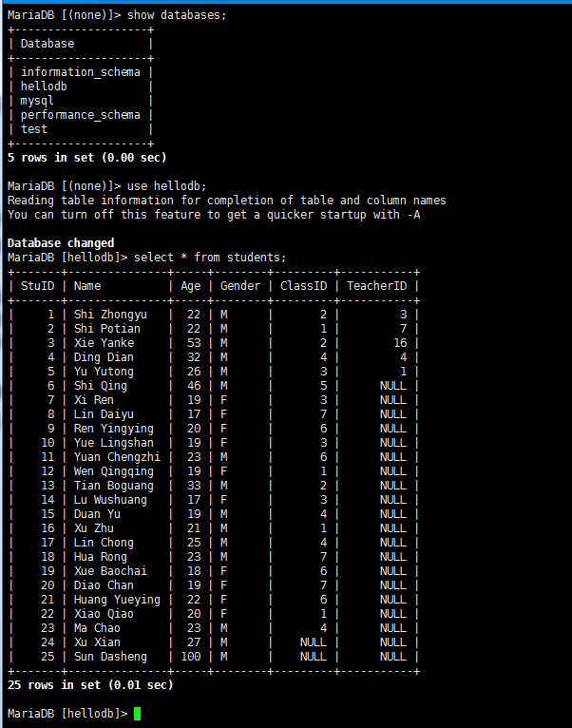The image size is (572, 728).
Task: Click the Gender column header
Action: click(240, 286)
